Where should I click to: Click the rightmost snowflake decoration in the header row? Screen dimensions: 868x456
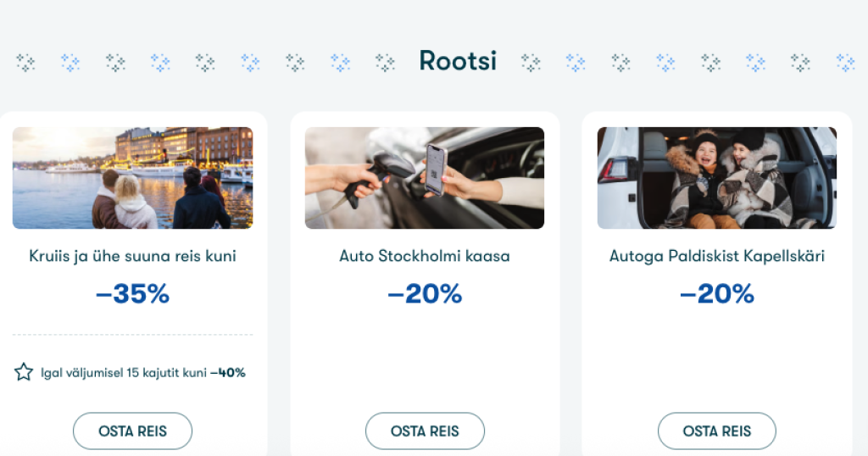(845, 62)
